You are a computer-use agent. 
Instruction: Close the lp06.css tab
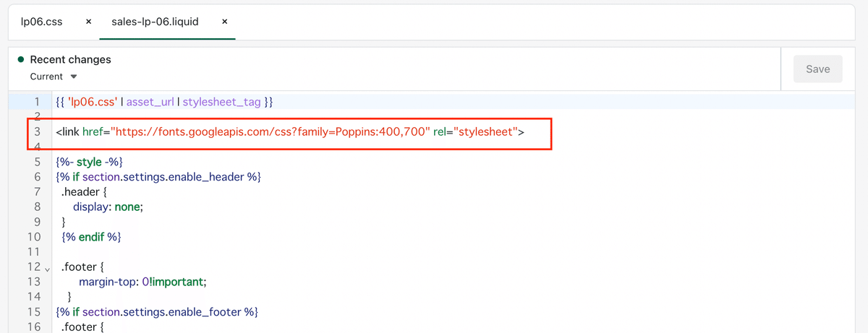pos(88,22)
